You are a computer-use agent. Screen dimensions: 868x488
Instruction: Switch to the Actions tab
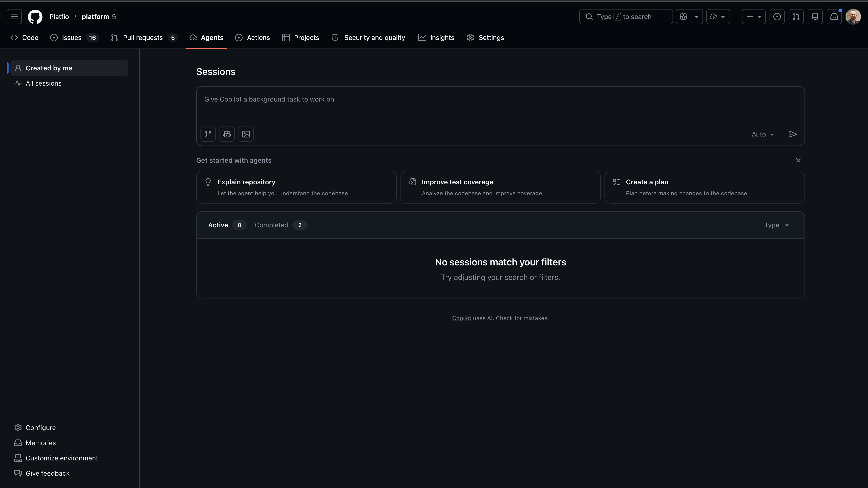pyautogui.click(x=252, y=38)
